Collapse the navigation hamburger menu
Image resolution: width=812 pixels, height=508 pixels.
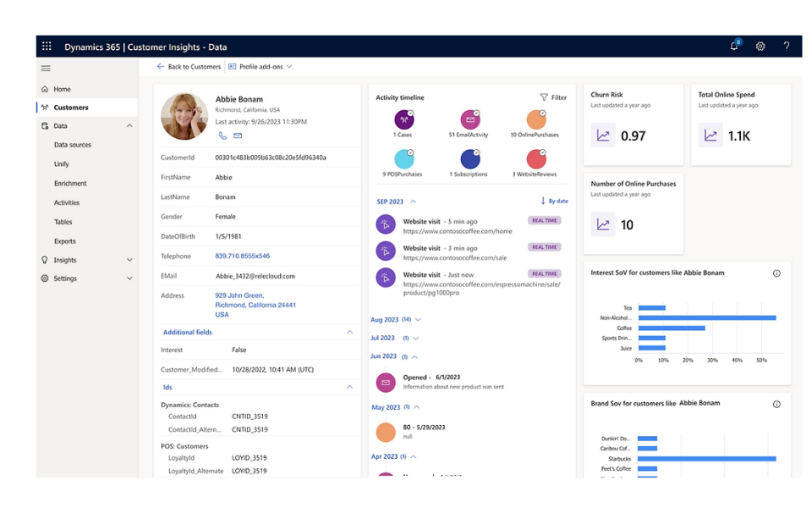click(46, 69)
